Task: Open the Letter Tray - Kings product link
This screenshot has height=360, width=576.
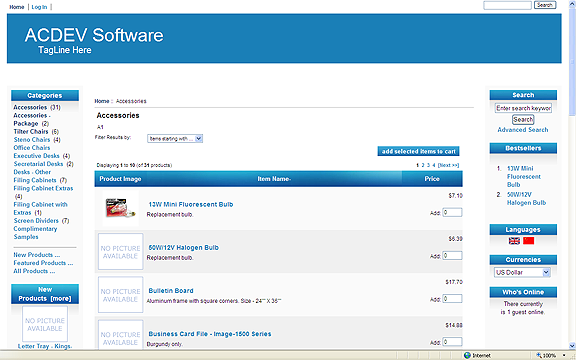Action: coord(45,346)
